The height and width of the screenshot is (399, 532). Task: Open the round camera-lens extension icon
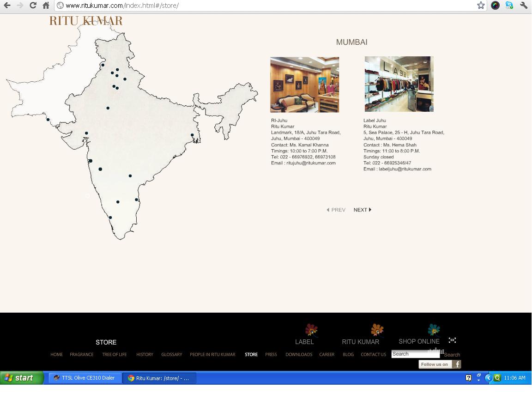[x=495, y=5]
